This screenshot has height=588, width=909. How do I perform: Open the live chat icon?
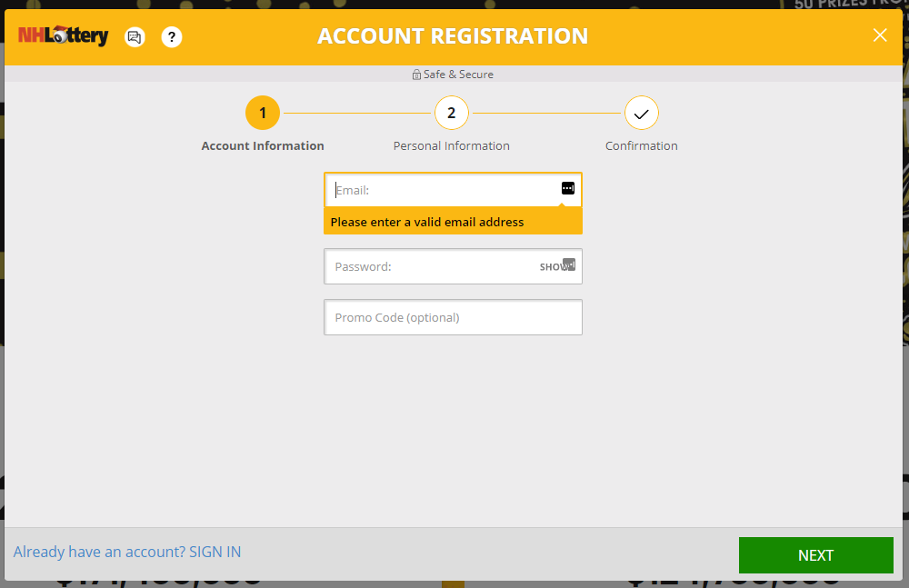coord(135,37)
